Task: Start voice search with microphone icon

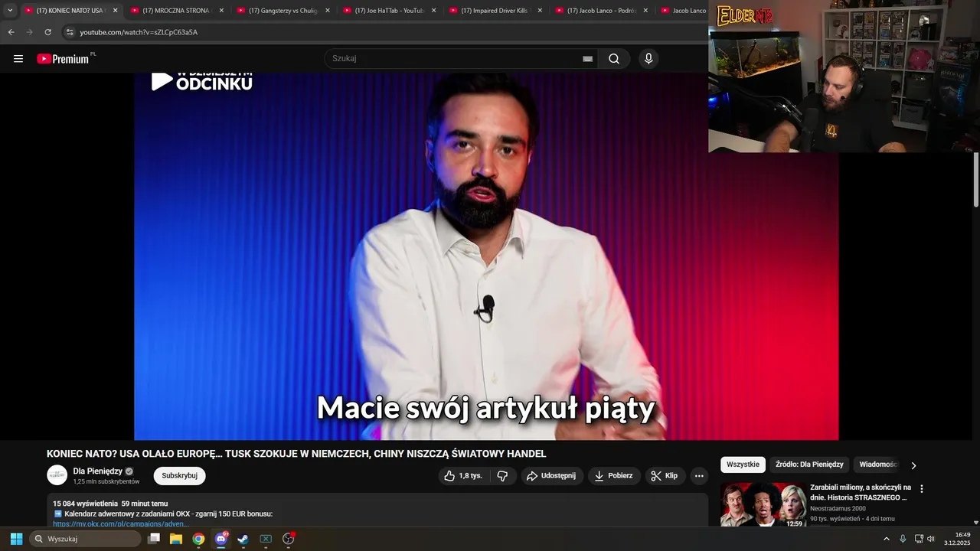Action: point(648,59)
